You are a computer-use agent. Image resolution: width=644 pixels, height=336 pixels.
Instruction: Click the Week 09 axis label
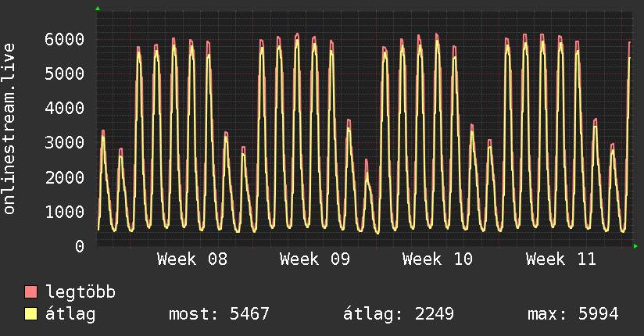[x=315, y=259]
